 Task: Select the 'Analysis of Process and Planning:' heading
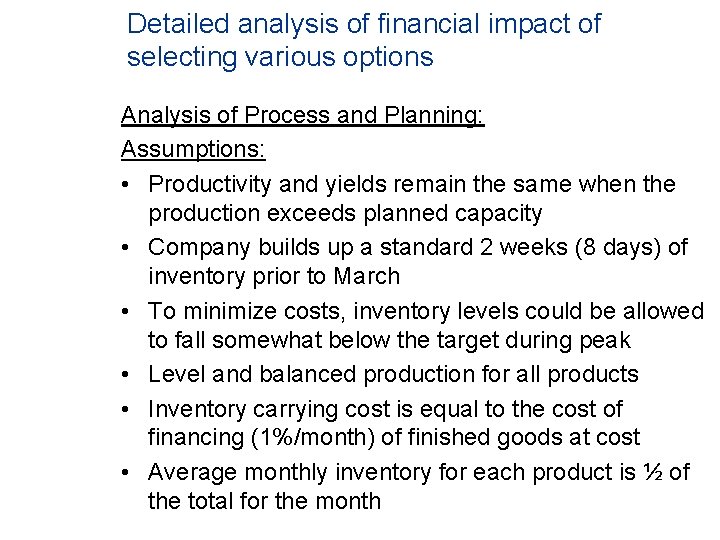tap(303, 115)
